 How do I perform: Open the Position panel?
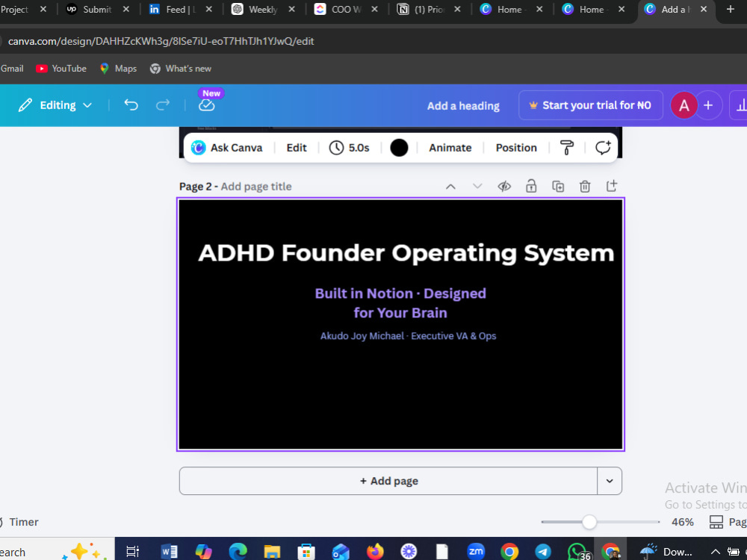click(516, 148)
